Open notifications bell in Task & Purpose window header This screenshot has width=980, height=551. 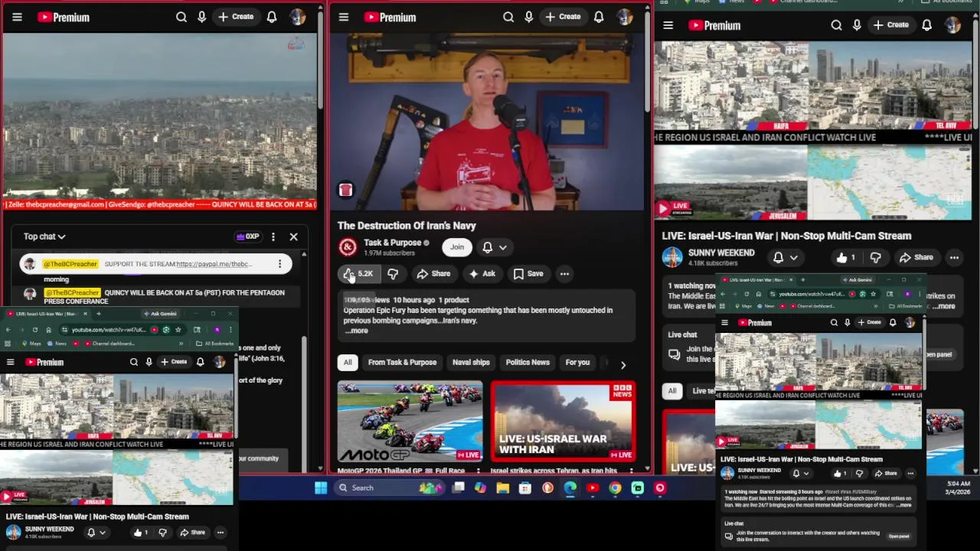click(599, 17)
